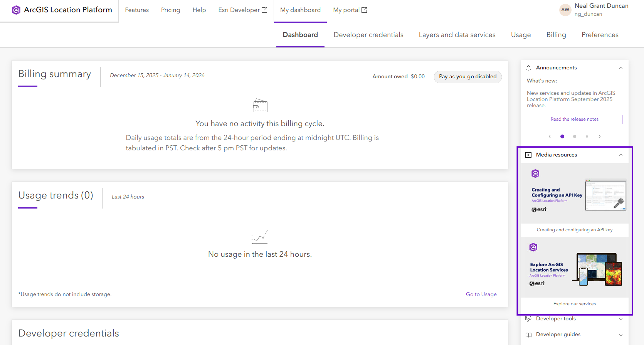Image resolution: width=644 pixels, height=345 pixels.
Task: Expand the Developer tools section
Action: pyautogui.click(x=621, y=319)
